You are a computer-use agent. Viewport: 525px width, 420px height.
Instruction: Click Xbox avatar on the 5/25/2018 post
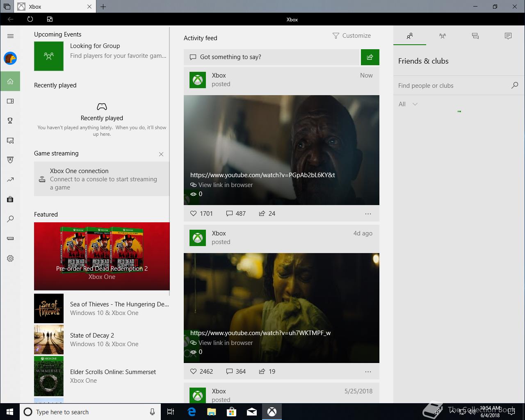(198, 395)
